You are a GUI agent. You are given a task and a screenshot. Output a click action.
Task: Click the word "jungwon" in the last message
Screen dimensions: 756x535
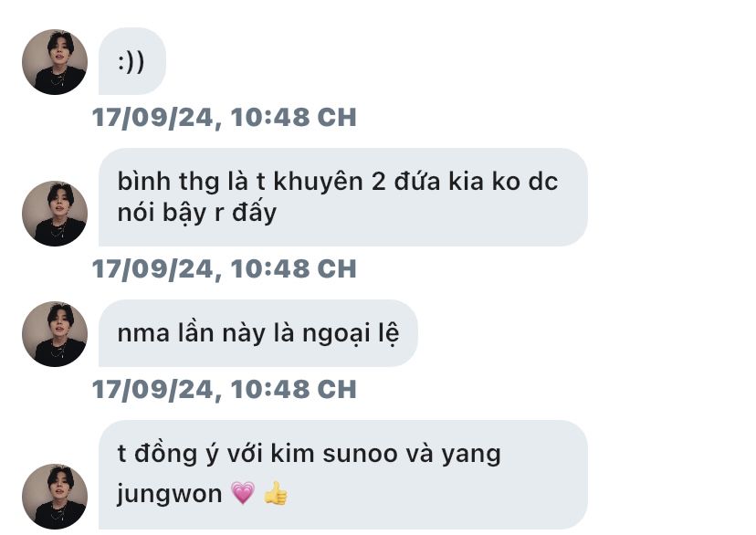[x=169, y=495]
